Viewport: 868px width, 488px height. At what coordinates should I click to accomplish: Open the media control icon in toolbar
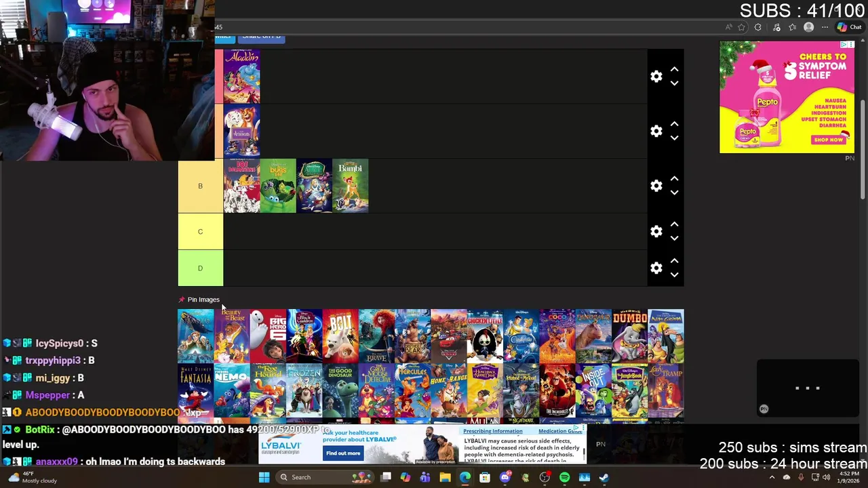[x=776, y=27]
